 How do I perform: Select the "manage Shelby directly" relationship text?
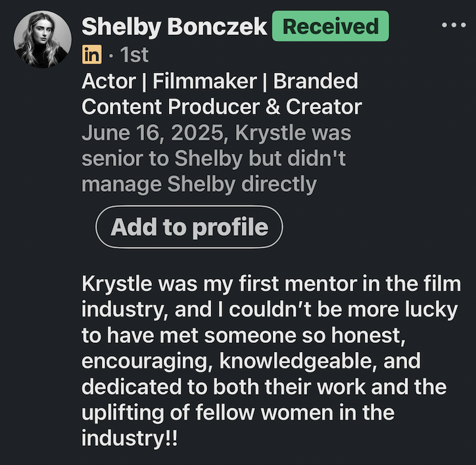199,184
